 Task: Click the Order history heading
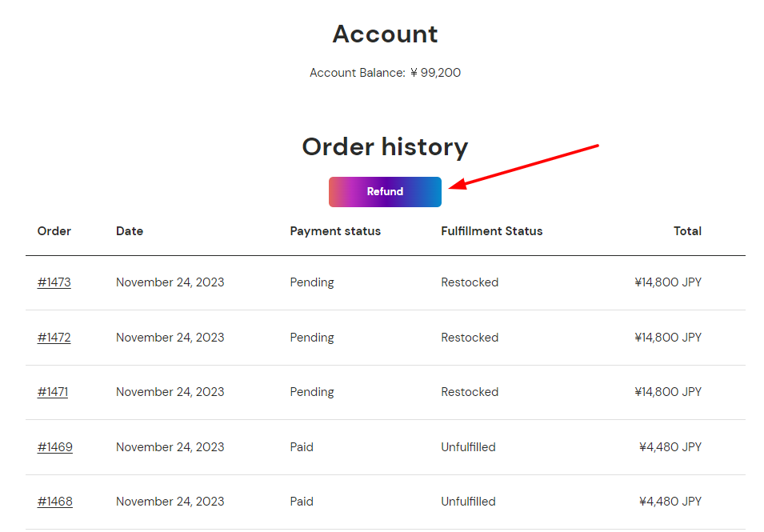pyautogui.click(x=385, y=147)
